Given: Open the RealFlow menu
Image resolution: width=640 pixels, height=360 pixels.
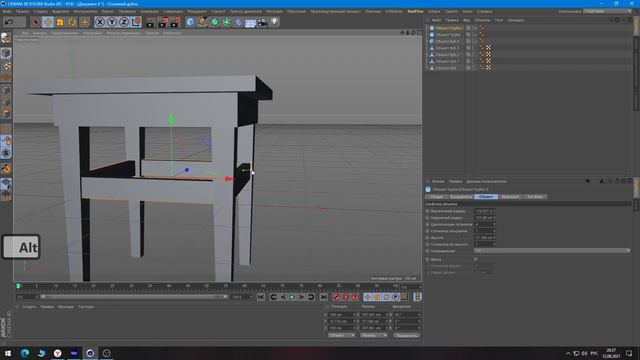Looking at the screenshot, I should [415, 11].
